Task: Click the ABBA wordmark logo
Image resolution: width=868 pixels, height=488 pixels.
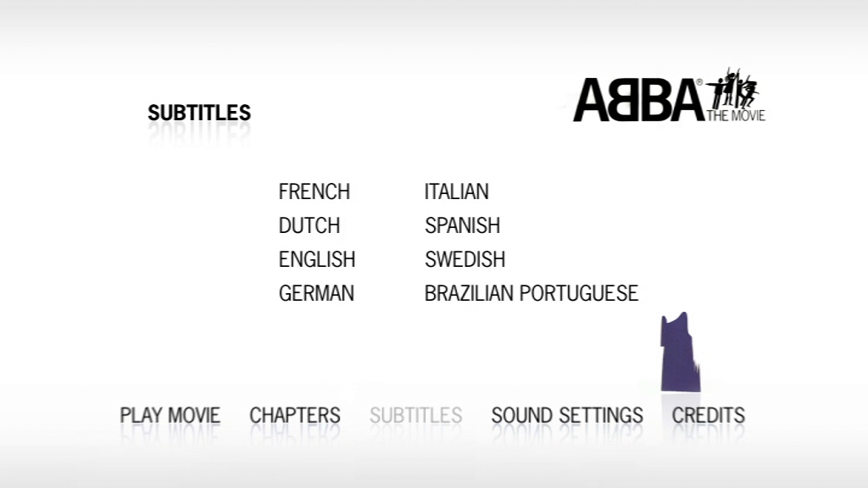Action: click(639, 100)
